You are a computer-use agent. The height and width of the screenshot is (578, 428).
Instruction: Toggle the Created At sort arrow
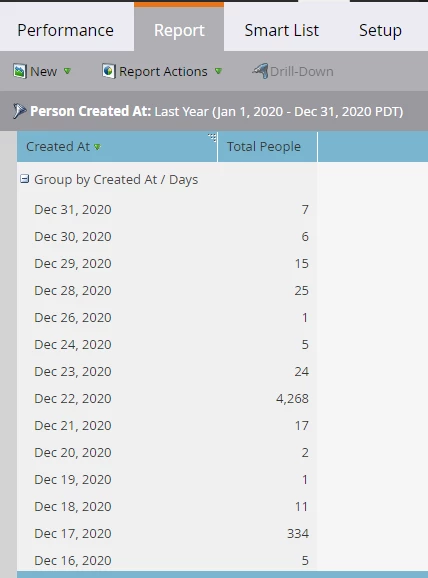pyautogui.click(x=97, y=147)
